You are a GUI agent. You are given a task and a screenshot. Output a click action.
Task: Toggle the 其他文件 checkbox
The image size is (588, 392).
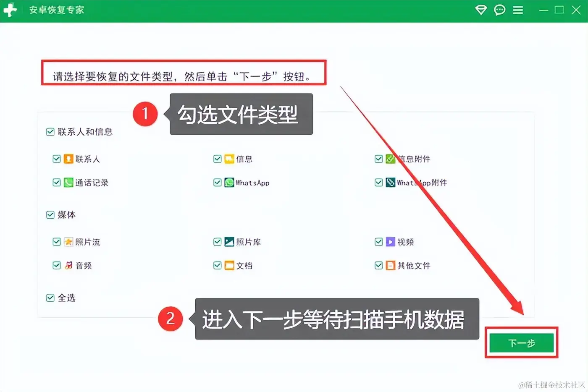pyautogui.click(x=378, y=265)
